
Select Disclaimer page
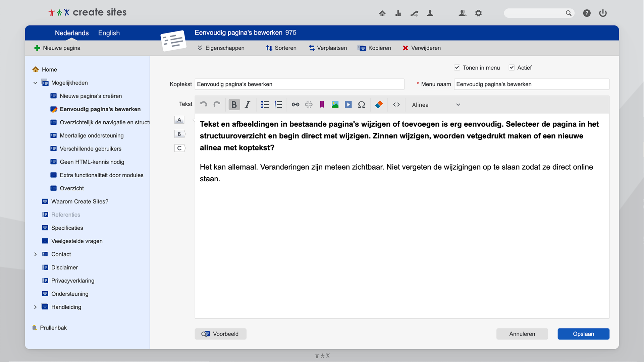60,267
